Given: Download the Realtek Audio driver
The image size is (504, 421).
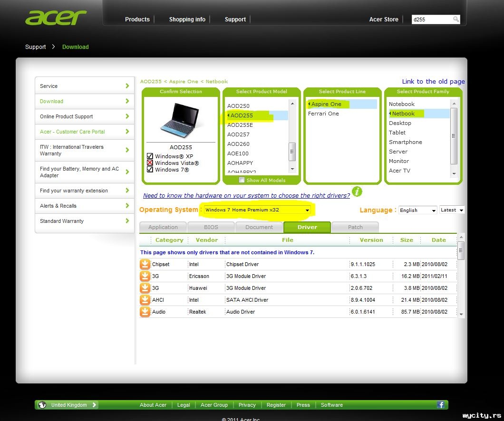Looking at the screenshot, I should click(145, 312).
